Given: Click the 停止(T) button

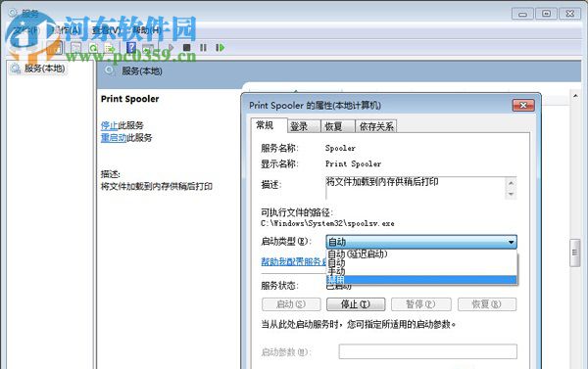Looking at the screenshot, I should coord(356,304).
